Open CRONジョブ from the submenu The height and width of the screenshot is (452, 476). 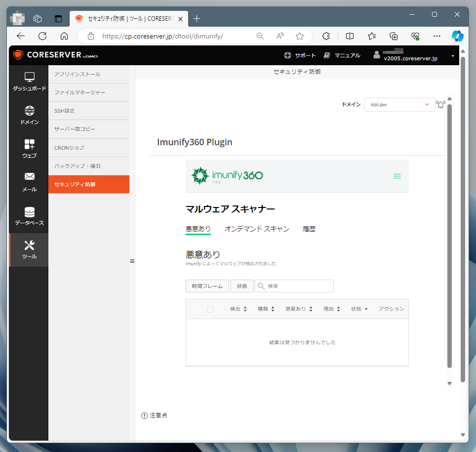(x=89, y=148)
